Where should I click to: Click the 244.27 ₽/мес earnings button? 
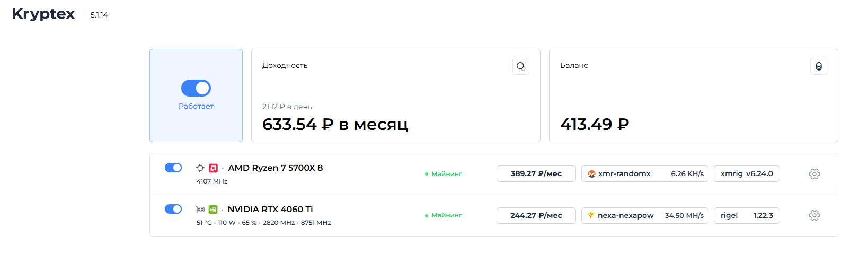[536, 215]
